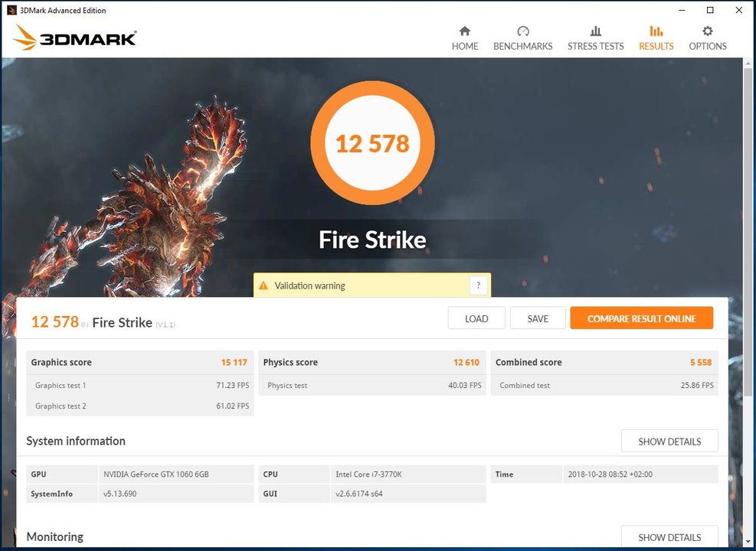Click Graphics test 1 value 71.23 FPS
Viewport: 756px width, 551px height.
point(232,385)
